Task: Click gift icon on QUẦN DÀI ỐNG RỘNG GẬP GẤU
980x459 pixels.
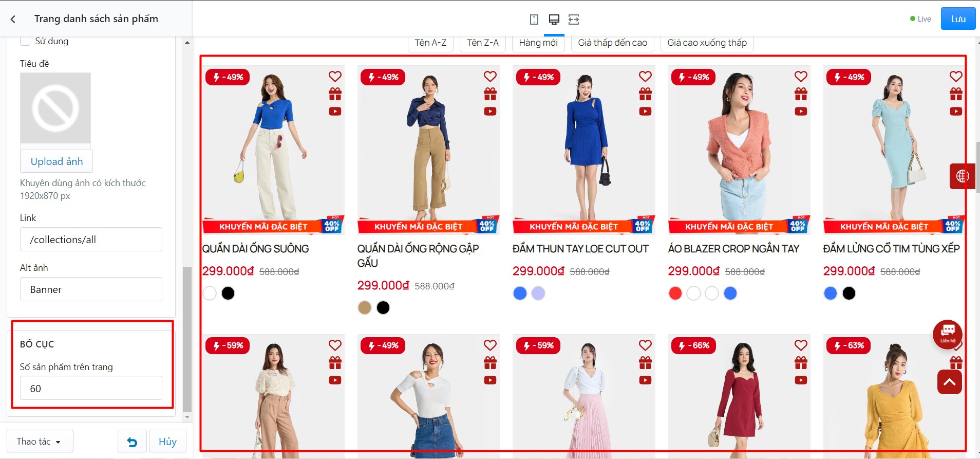Action: coord(490,94)
